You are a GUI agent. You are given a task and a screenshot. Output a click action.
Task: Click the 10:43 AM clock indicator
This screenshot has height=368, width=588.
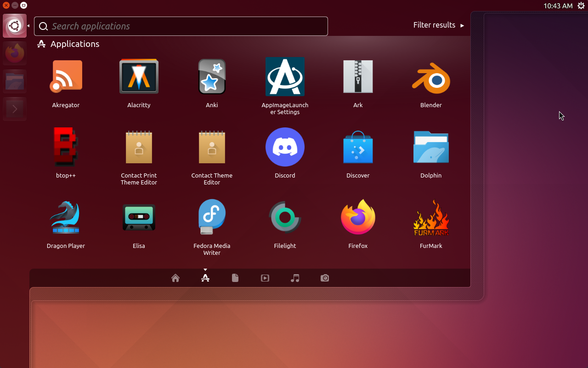(x=558, y=6)
